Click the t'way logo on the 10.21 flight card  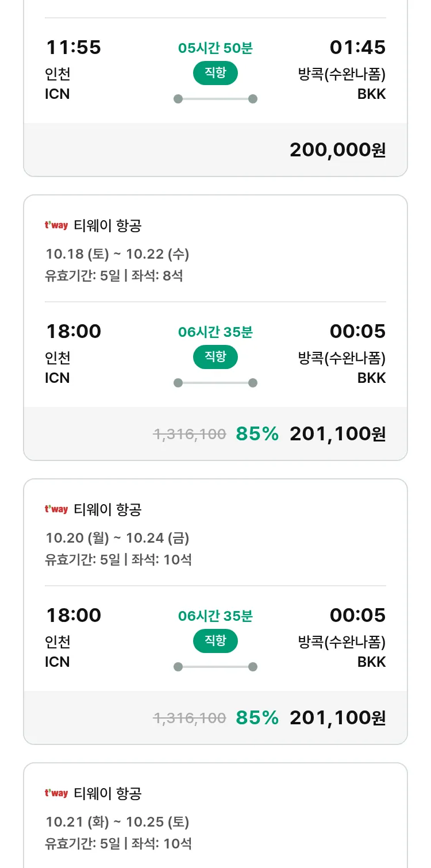click(56, 793)
